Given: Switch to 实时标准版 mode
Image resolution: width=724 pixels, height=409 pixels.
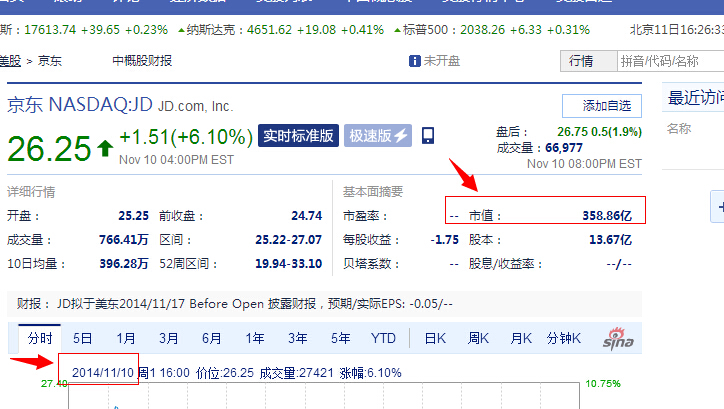Looking at the screenshot, I should point(298,136).
